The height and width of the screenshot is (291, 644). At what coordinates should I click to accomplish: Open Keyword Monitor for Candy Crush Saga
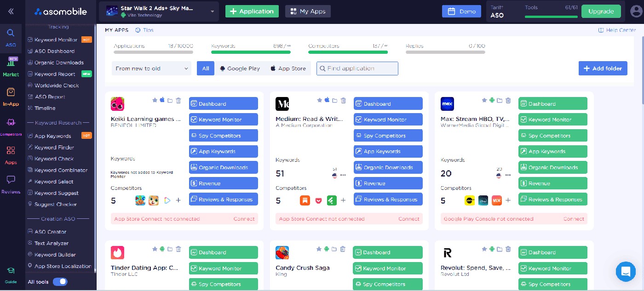[x=388, y=268]
